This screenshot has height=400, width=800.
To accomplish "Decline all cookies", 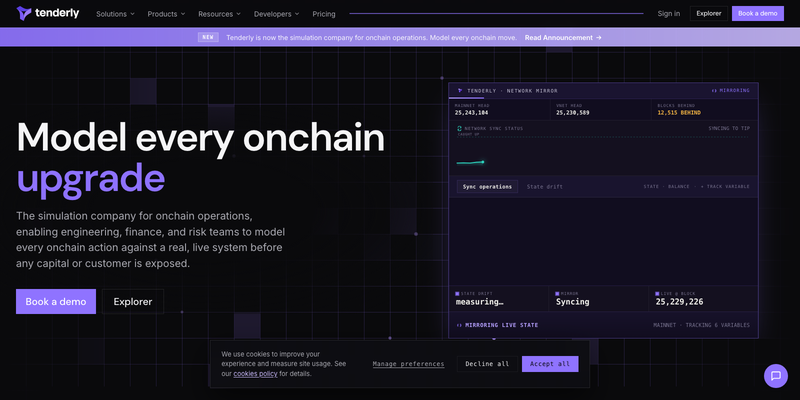I will [x=487, y=364].
